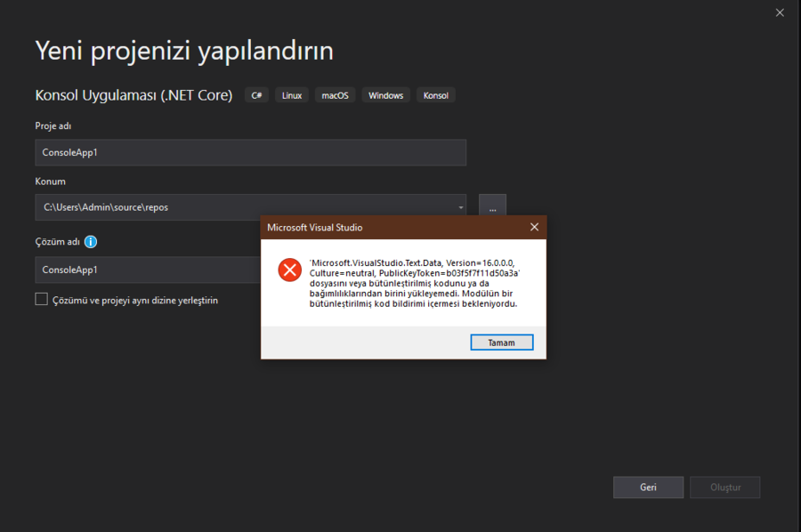Close the Microsoft Visual Studio error dialog

tap(534, 227)
